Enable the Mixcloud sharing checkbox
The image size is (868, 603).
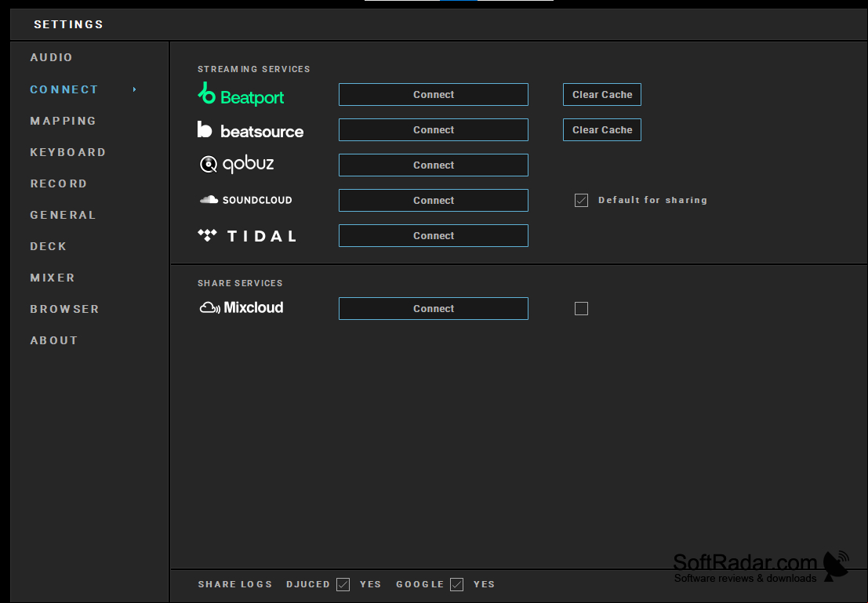[581, 308]
